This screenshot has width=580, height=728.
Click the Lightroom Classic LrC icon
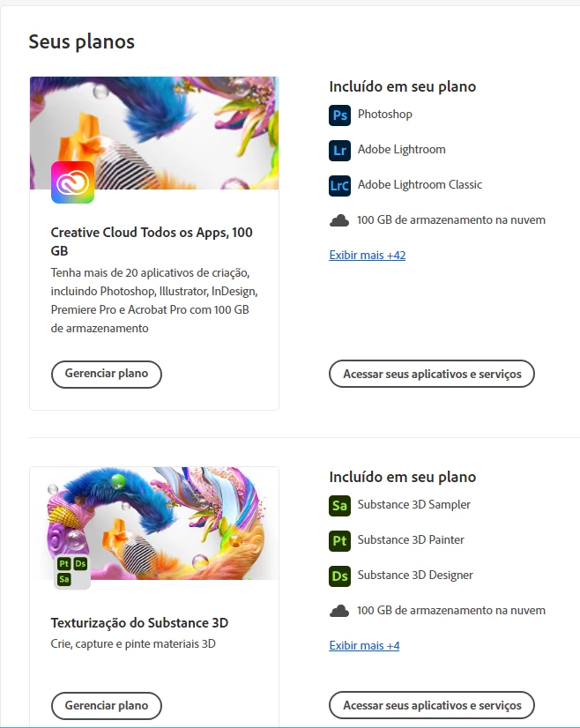point(339,186)
